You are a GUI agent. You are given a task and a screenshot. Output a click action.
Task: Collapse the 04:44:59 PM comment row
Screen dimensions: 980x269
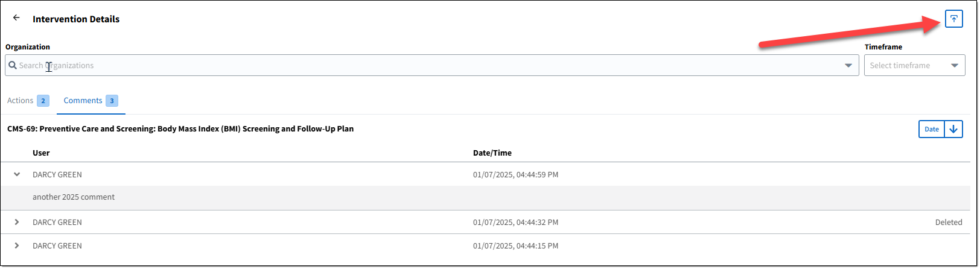click(x=17, y=174)
